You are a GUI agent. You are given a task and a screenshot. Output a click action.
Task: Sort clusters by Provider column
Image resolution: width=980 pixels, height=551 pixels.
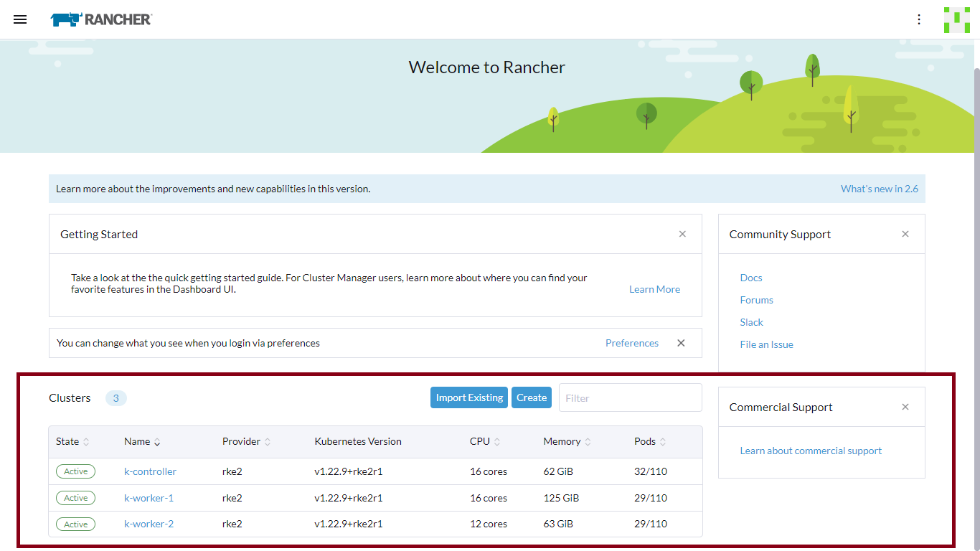click(247, 441)
